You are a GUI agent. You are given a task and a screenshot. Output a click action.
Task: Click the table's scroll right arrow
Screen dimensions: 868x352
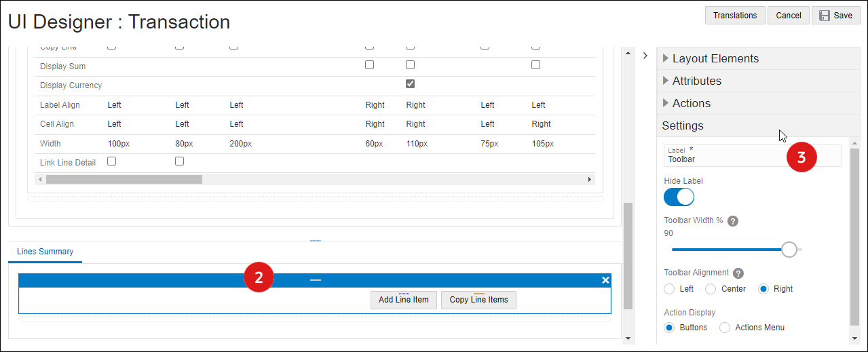pyautogui.click(x=590, y=180)
